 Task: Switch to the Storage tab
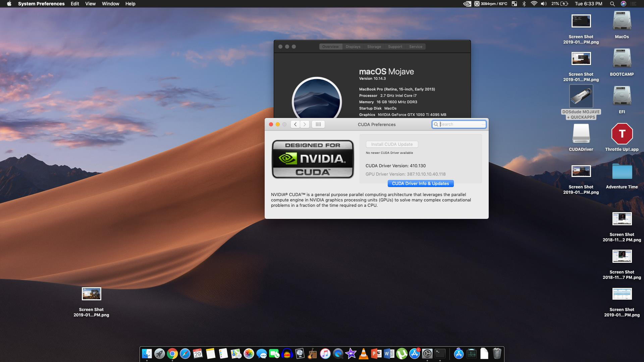(x=374, y=47)
